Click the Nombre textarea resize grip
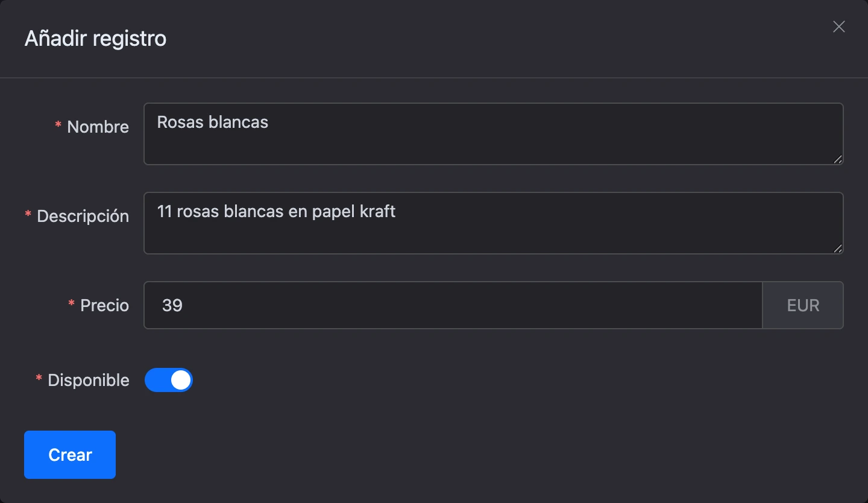Screen dimensions: 868x503 (x=838, y=159)
